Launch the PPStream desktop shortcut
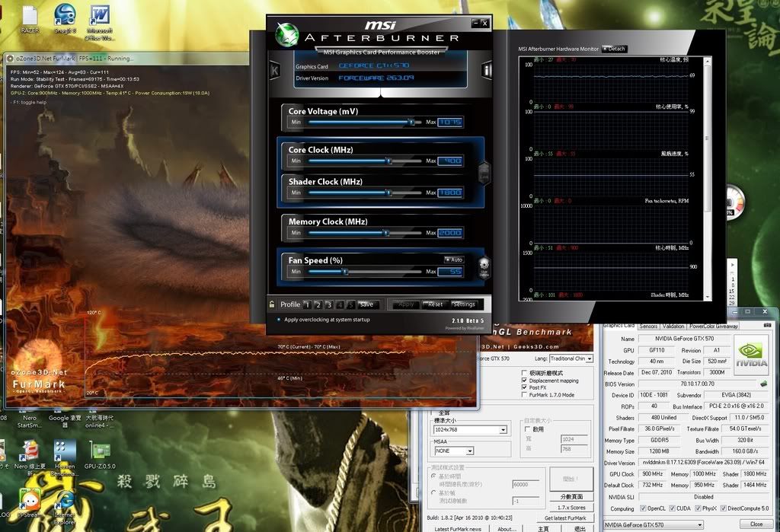The height and width of the screenshot is (532, 780). pos(30,502)
